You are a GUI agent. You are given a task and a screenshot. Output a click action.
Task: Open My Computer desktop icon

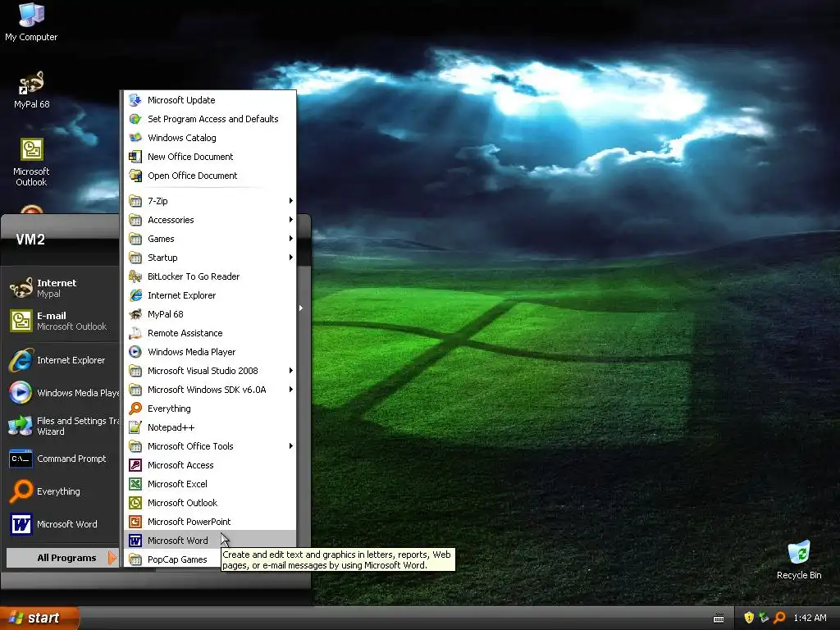pos(31,21)
